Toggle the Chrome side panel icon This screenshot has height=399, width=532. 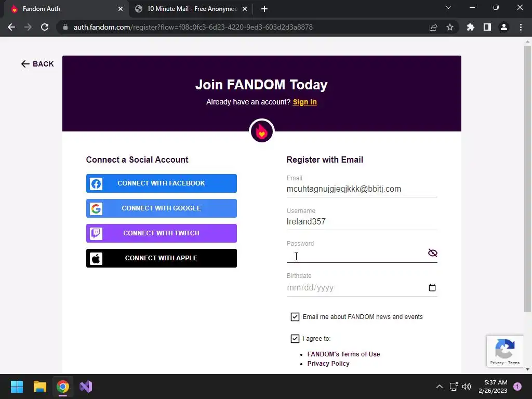487,27
